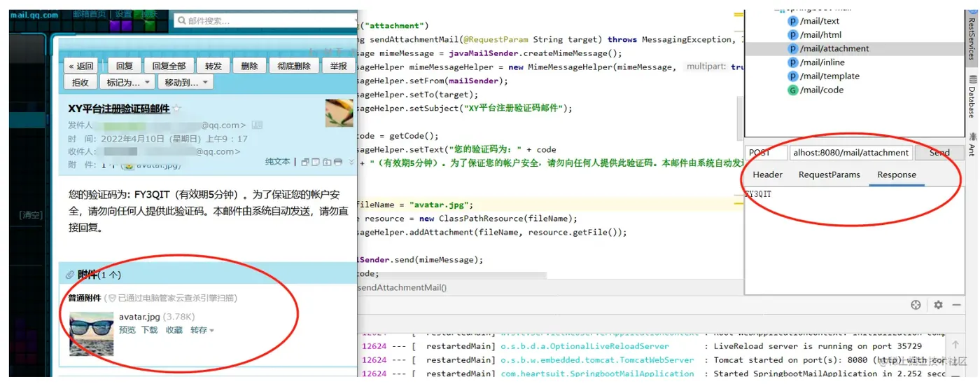
Task: Click the avatar.jpg icon in mail header
Action: pos(127,165)
